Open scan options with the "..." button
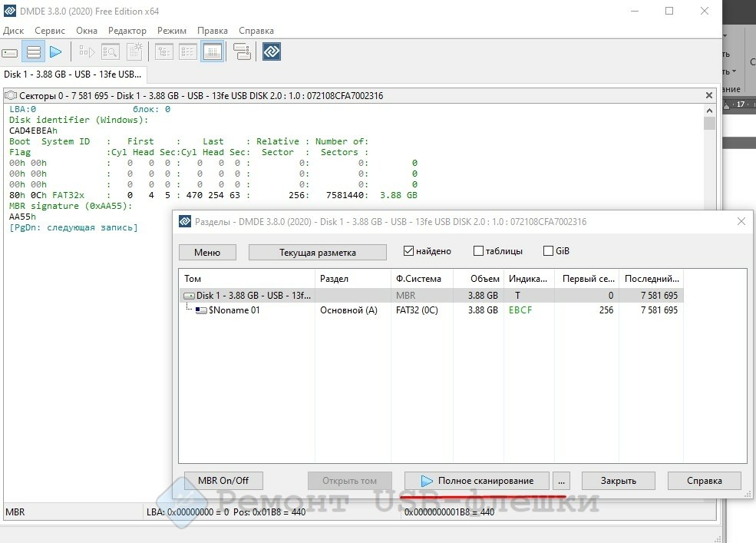Viewport: 756px width, 543px height. pos(562,481)
